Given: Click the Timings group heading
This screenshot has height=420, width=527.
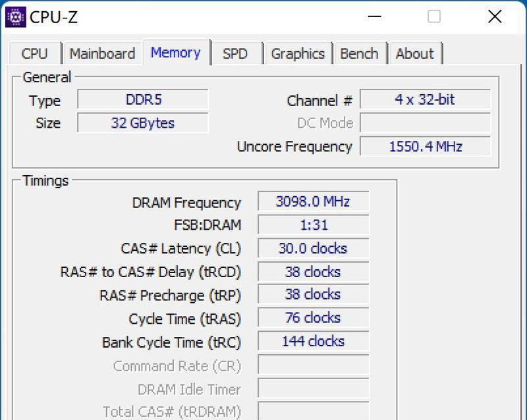Looking at the screenshot, I should tap(45, 181).
